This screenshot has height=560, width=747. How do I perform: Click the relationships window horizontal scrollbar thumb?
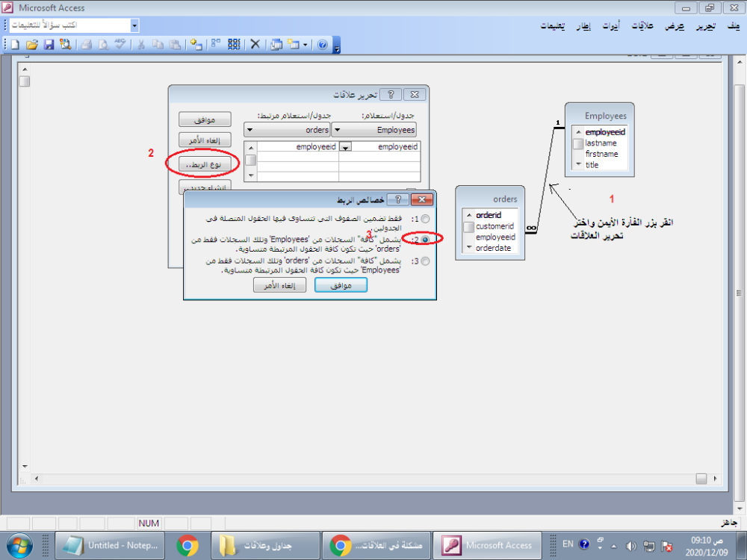click(701, 479)
